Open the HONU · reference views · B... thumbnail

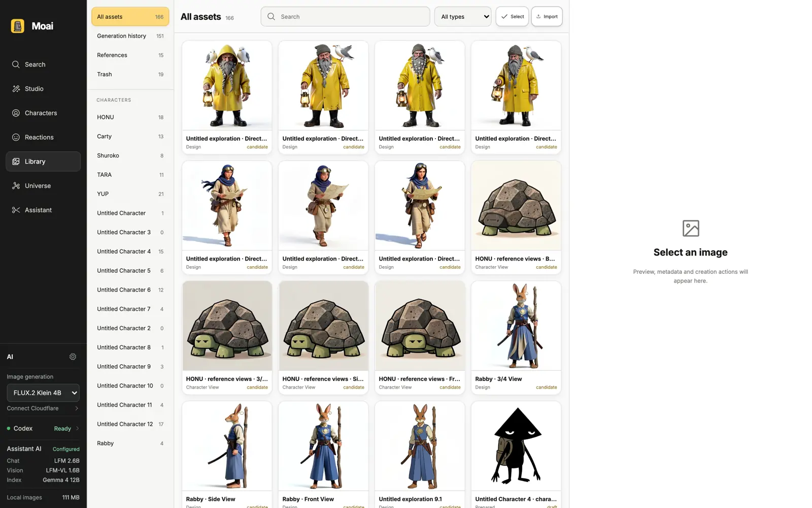(x=516, y=206)
